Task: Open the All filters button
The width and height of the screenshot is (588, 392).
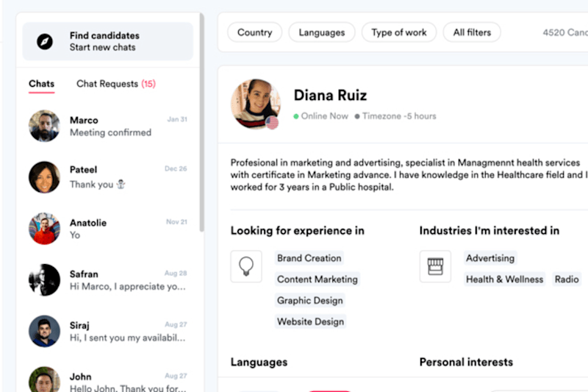Action: [472, 32]
